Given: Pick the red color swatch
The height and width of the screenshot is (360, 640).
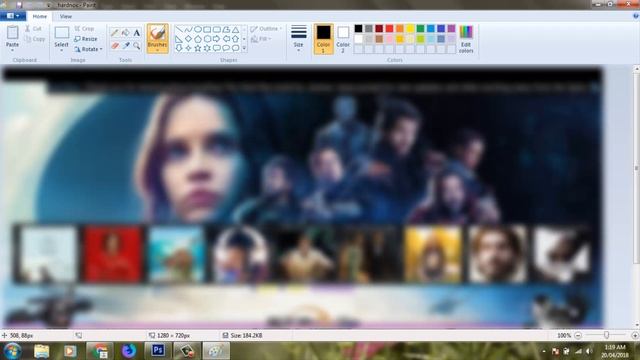Looking at the screenshot, I should click(389, 28).
